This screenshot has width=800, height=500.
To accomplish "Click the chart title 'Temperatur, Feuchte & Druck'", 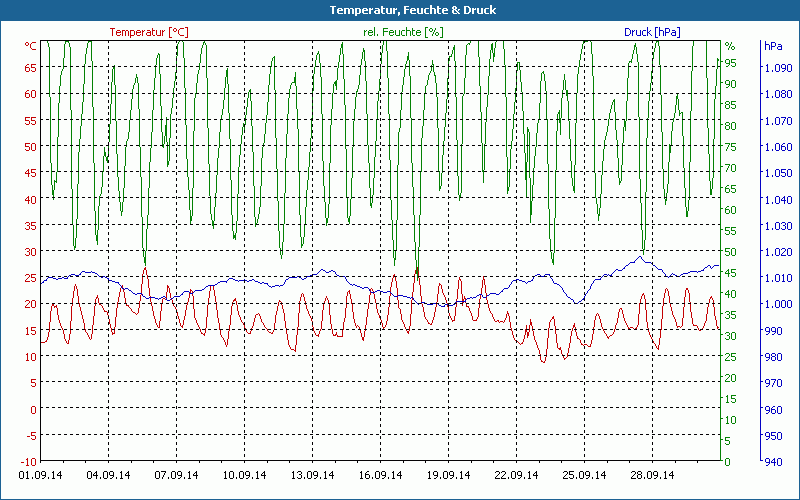I will (x=399, y=10).
